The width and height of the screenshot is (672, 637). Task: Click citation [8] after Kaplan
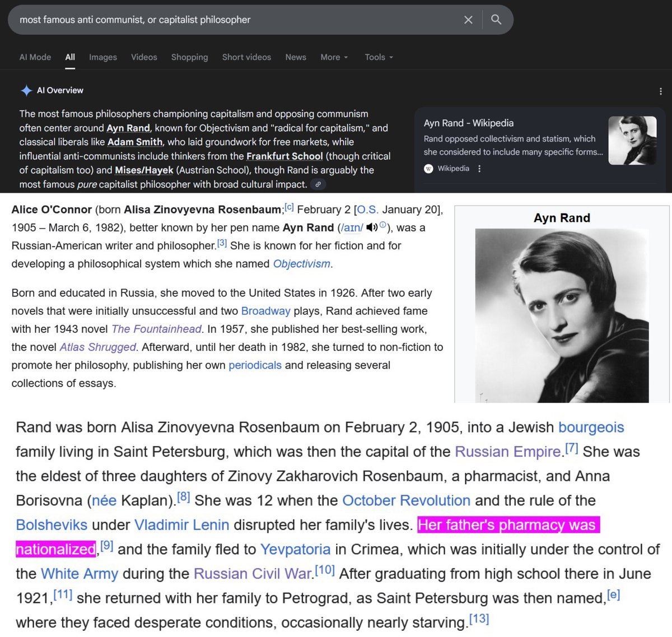tap(184, 496)
